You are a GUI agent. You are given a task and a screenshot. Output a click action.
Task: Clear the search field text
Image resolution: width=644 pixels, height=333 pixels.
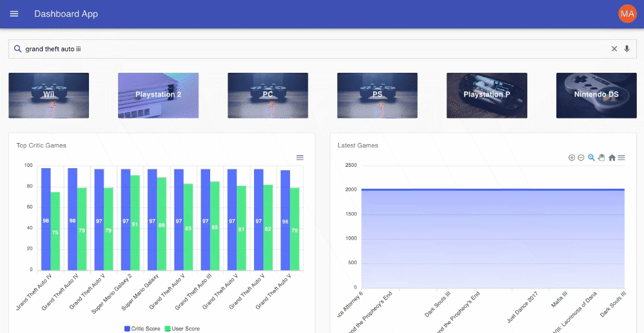pyautogui.click(x=614, y=49)
